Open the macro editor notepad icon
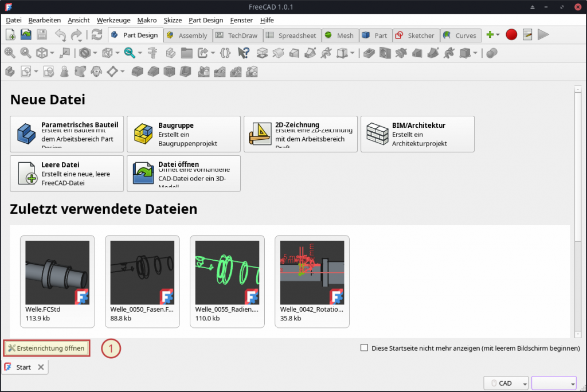Image resolution: width=587 pixels, height=392 pixels. click(x=527, y=35)
